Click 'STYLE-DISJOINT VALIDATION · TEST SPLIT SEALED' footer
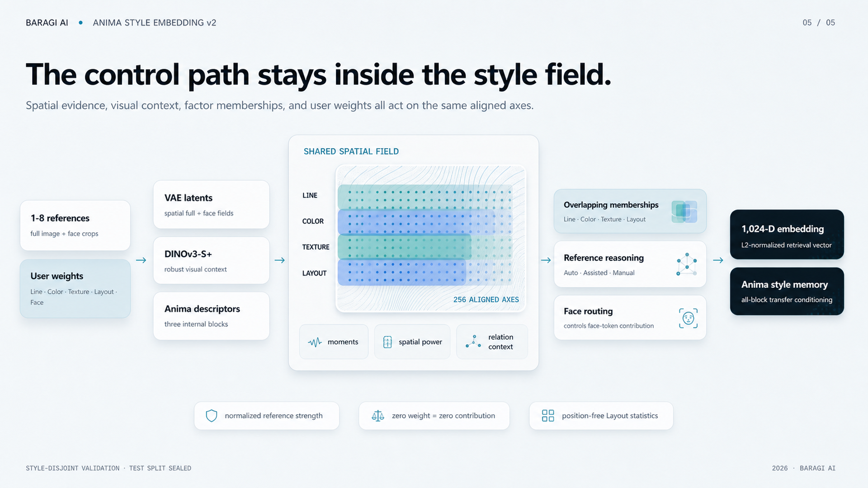 (x=108, y=469)
